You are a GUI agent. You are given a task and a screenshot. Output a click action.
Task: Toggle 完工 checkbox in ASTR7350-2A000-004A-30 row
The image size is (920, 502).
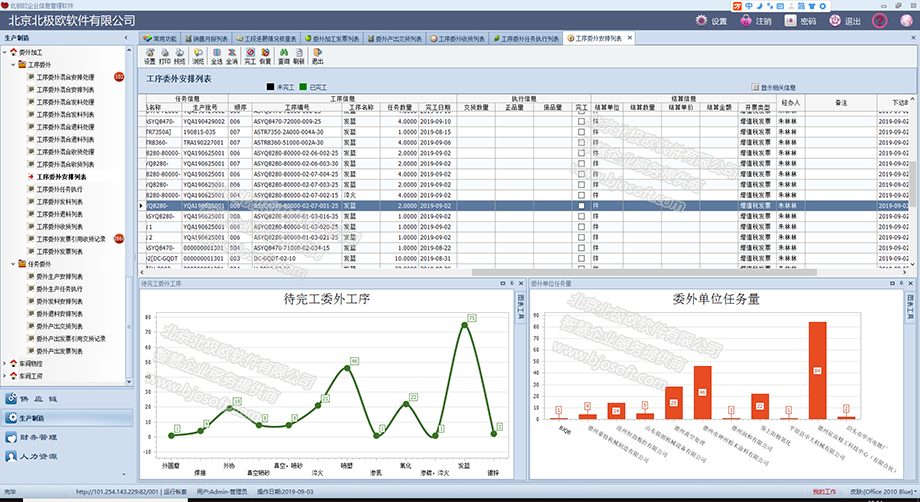(x=581, y=132)
